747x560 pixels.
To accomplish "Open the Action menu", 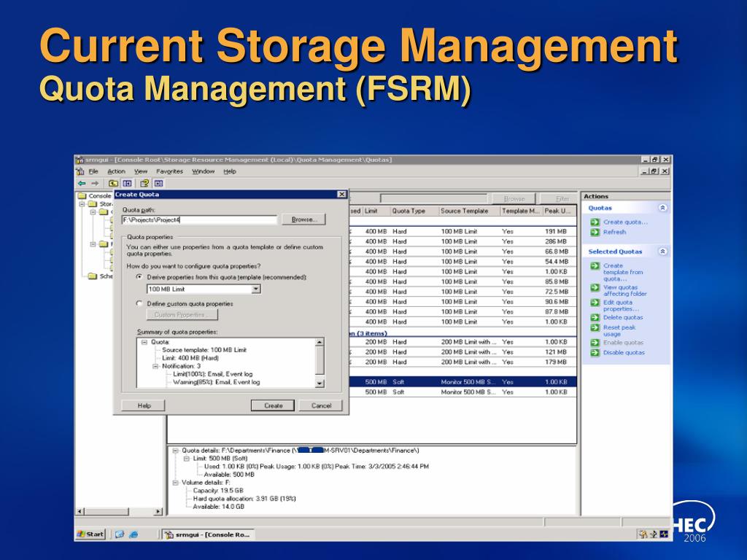I will [116, 171].
